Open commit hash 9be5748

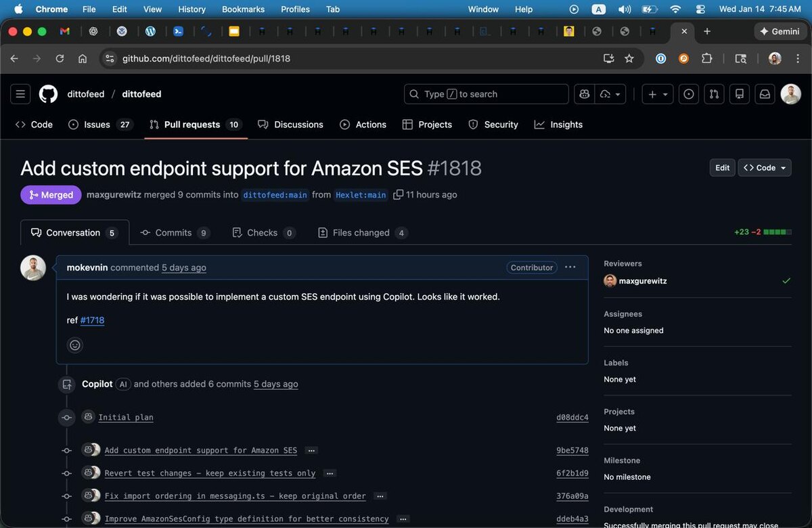(572, 450)
